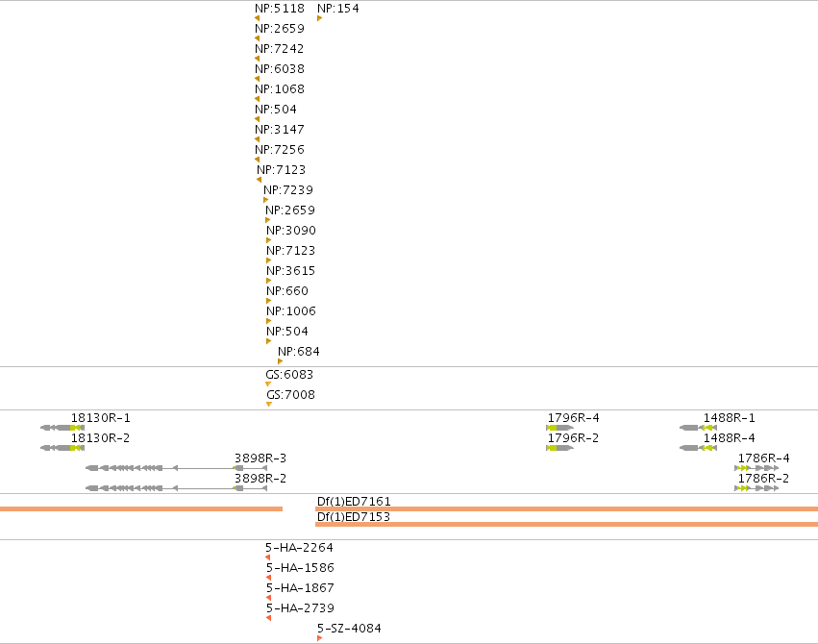Screen dimensions: 818x644
Task: Select the GS:7008 label
Action: pyautogui.click(x=291, y=395)
